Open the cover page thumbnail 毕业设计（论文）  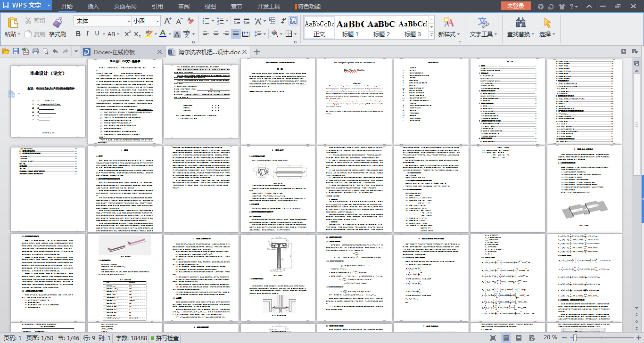coord(48,101)
